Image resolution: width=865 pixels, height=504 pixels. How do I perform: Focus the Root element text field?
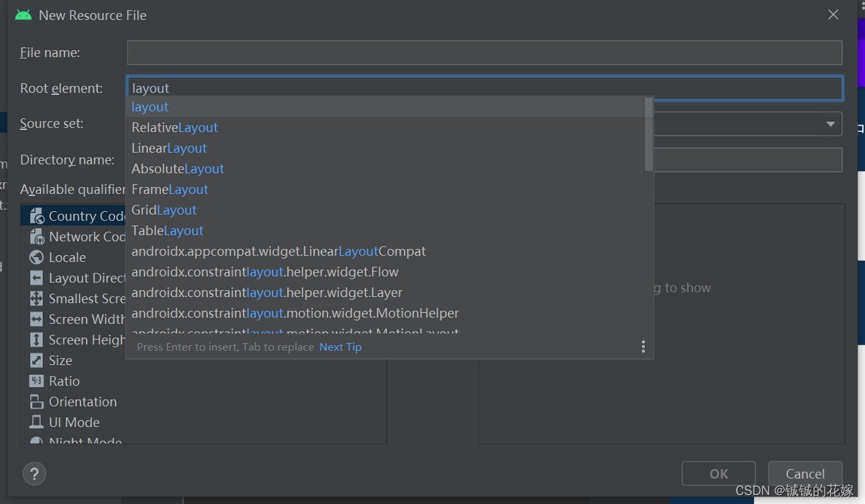click(x=484, y=88)
